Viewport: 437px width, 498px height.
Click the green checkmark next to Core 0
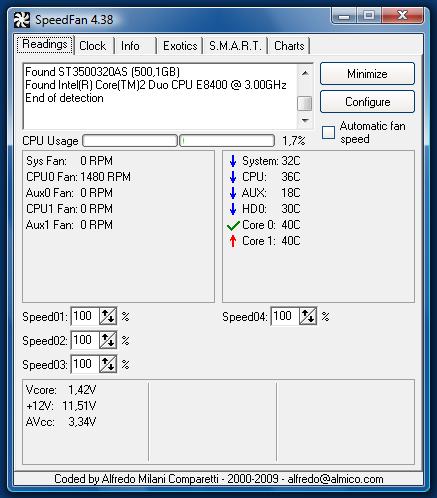pos(233,226)
